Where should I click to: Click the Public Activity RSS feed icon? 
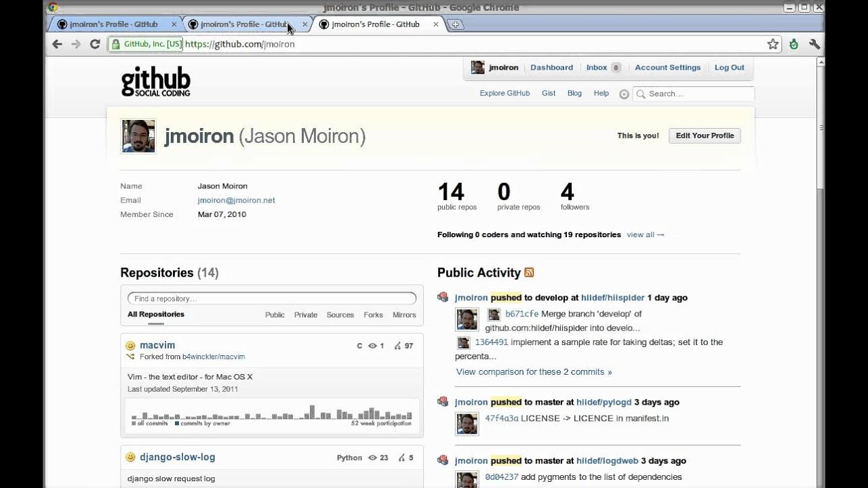coord(529,272)
